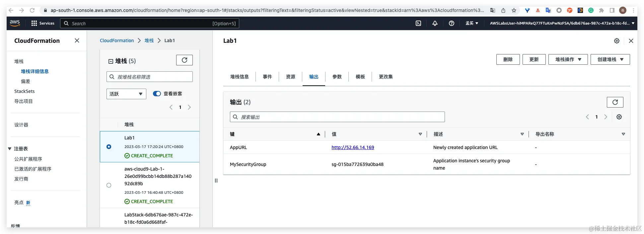Open the translate page icon
This screenshot has height=234, width=644.
493,10
